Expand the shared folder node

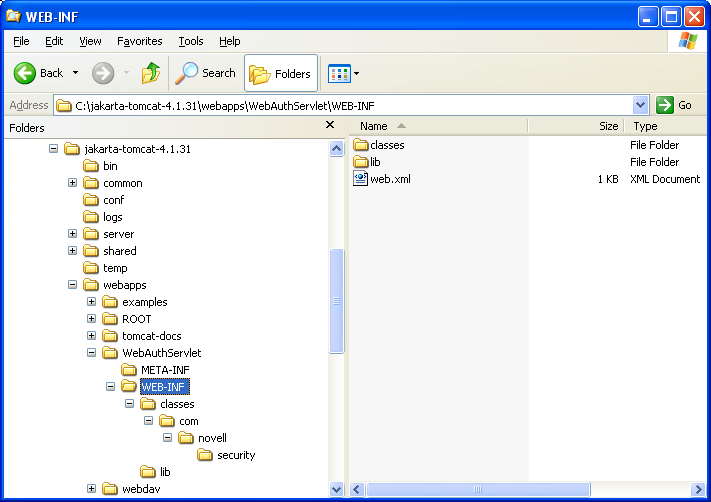pos(73,251)
